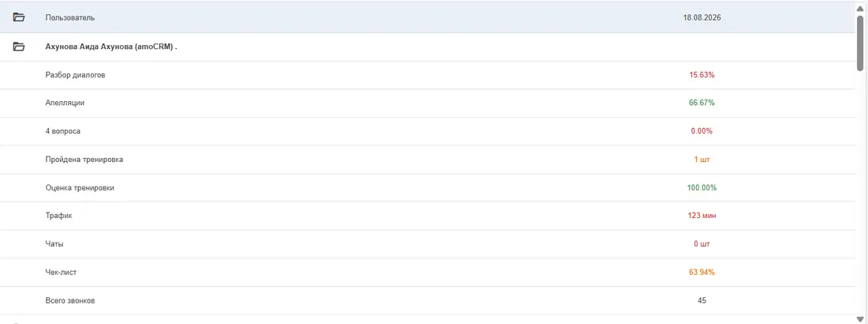Click the 18.08.2026 date column header
The height and width of the screenshot is (324, 868).
coord(702,17)
